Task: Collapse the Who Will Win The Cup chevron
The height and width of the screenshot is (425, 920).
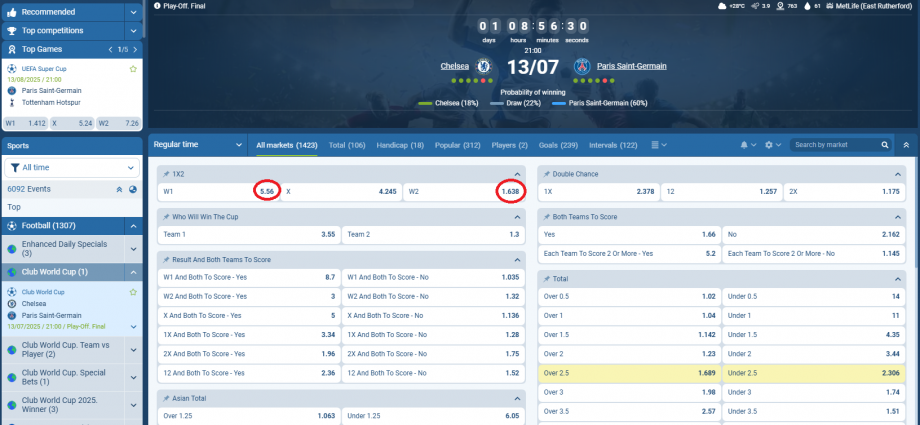Action: [517, 217]
